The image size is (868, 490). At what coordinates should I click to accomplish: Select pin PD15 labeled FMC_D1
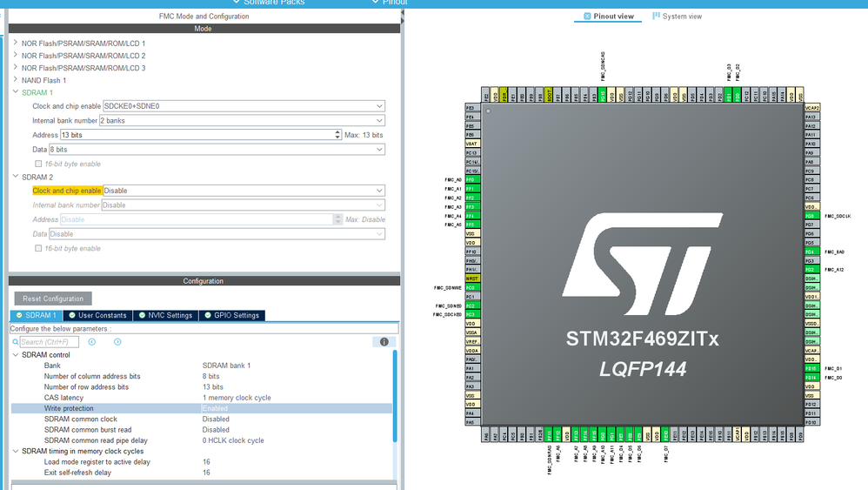click(811, 368)
